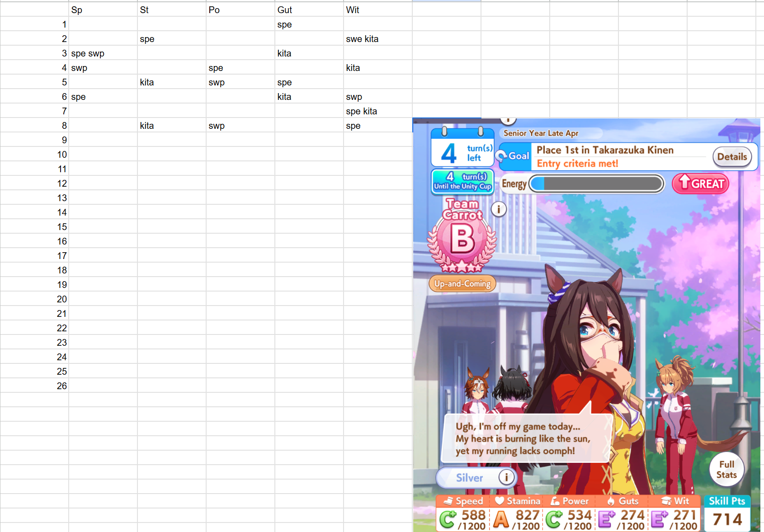Click the turns Until the Unity Cup counter
The width and height of the screenshot is (764, 532).
pos(462,181)
